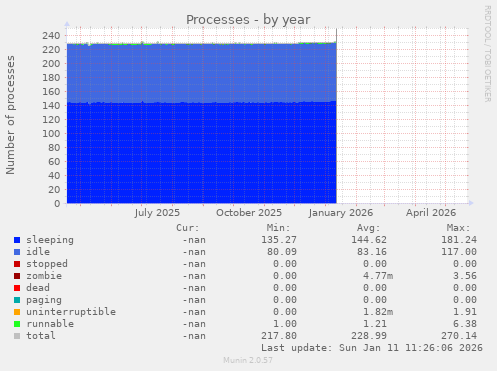Click the 'idle' legend label
Viewport: 497px width, 371px height.
pos(38,252)
